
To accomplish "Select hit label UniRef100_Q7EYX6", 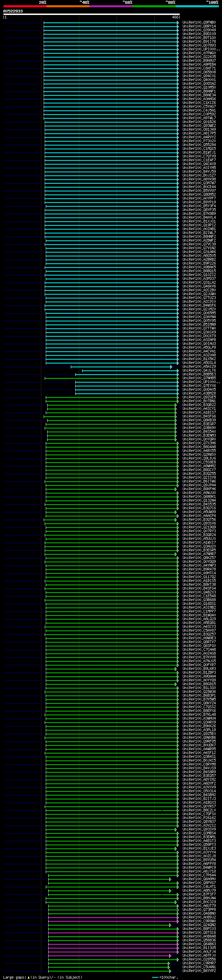I will [x=199, y=386].
